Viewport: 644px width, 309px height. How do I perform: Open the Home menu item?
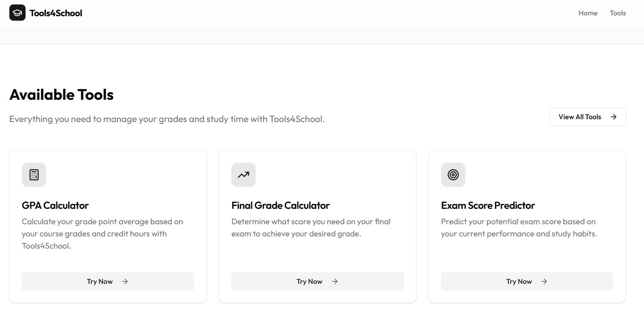click(588, 13)
